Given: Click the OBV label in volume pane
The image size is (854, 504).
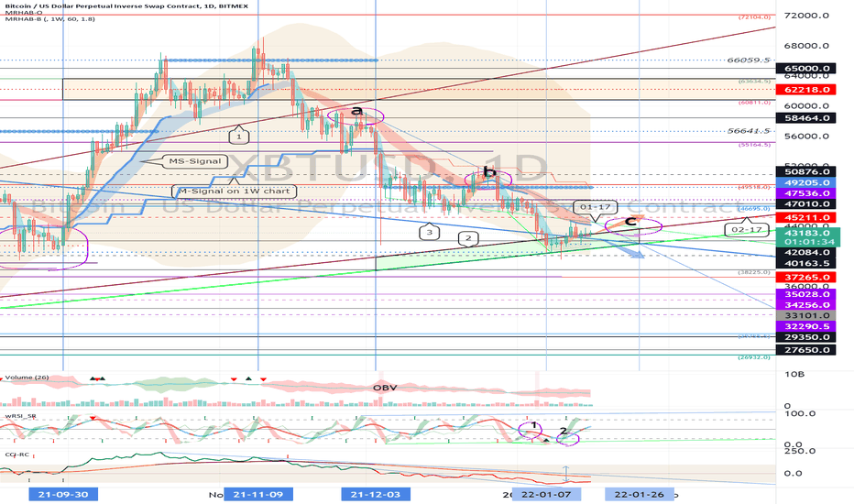Looking at the screenshot, I should point(385,388).
